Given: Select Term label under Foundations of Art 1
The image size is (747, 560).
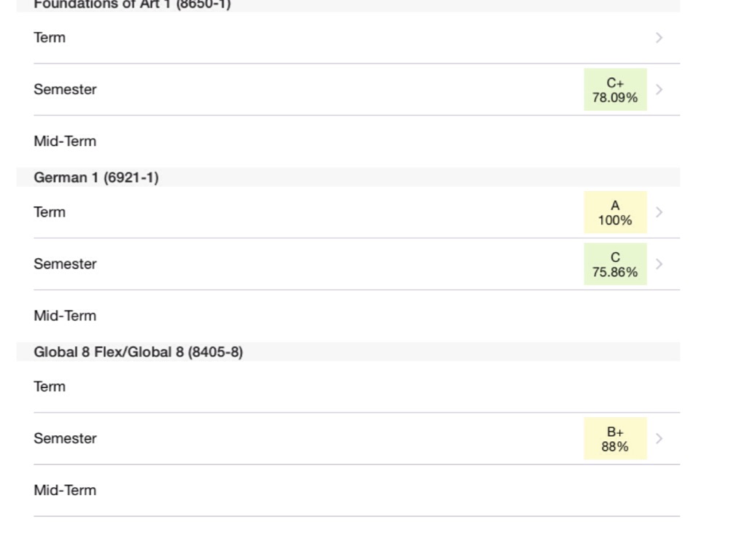Looking at the screenshot, I should tap(50, 38).
